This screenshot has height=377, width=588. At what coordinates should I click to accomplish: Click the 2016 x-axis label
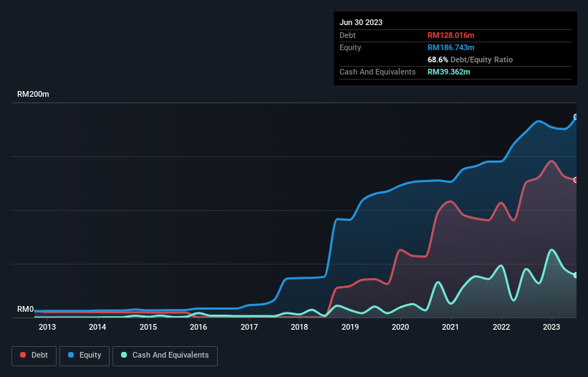click(198, 327)
